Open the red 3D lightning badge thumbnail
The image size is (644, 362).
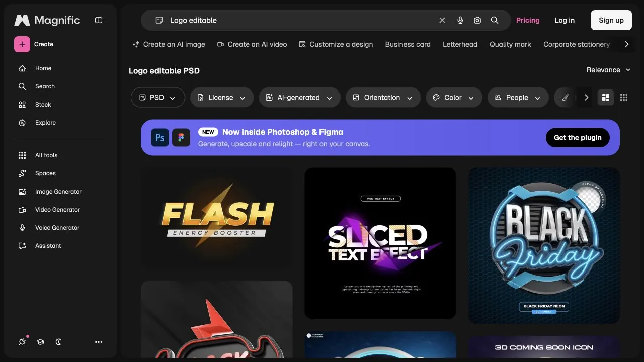pos(217,319)
